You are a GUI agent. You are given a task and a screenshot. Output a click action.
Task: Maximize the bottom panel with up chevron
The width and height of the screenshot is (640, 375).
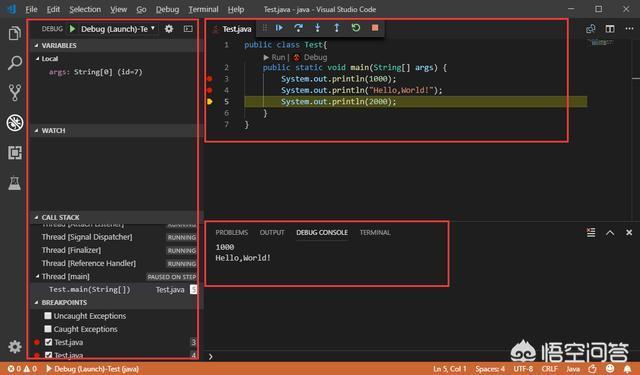click(610, 233)
